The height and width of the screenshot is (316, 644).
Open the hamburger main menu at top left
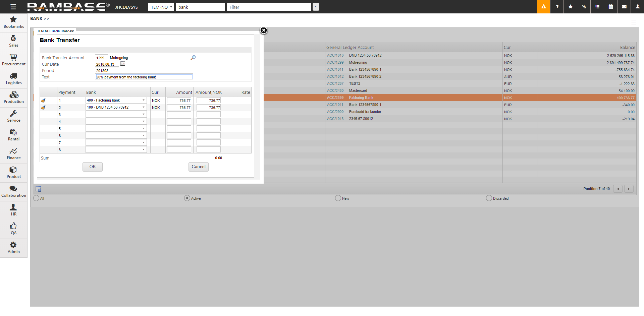point(13,7)
